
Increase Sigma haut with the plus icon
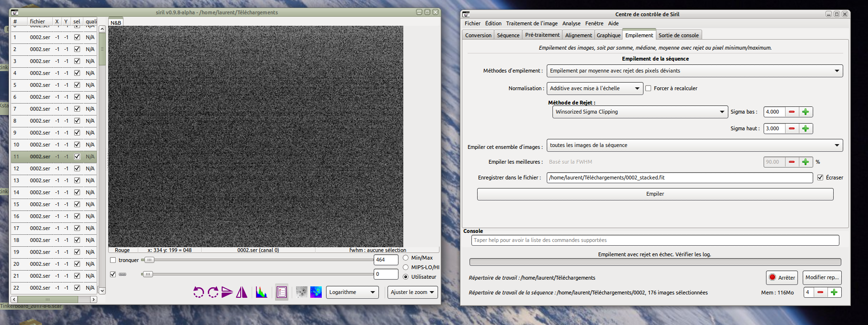click(x=806, y=128)
